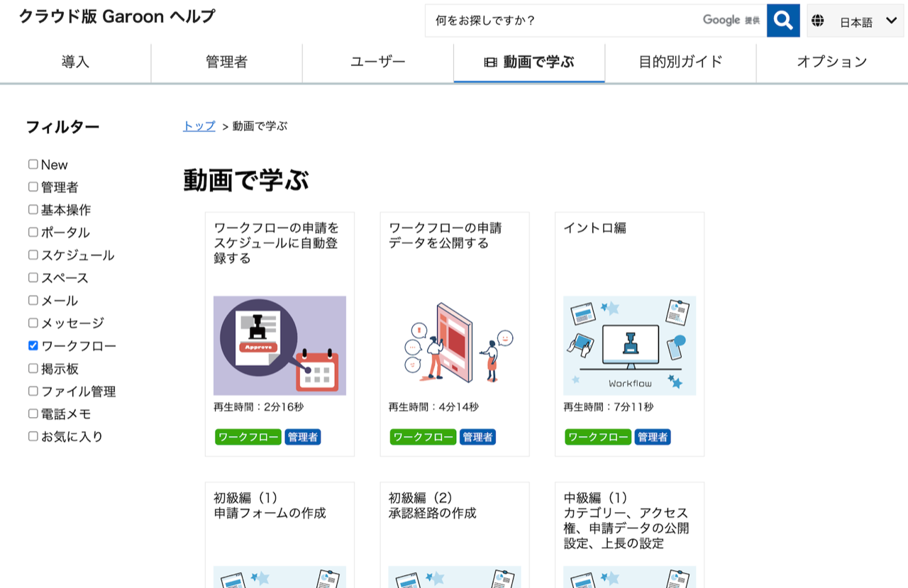Screen dimensions: 908x588
Task: Click blue 管理者 tag on イントロ編 card
Action: pyautogui.click(x=653, y=437)
